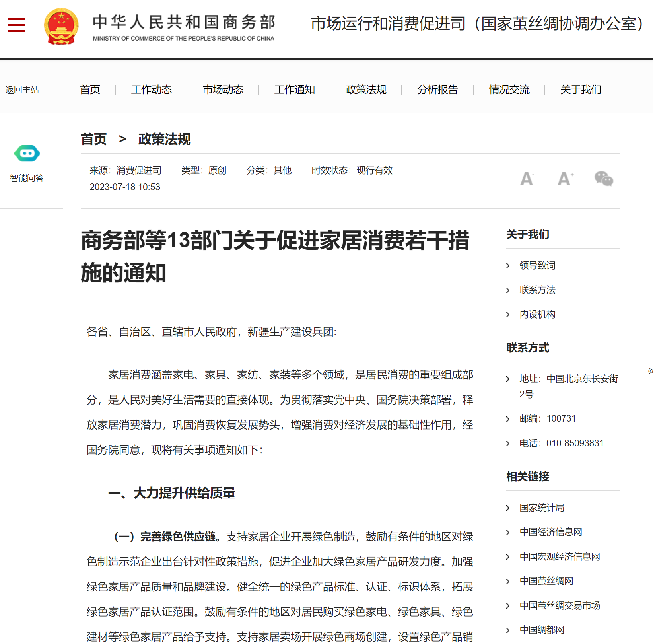Click the 内设机构 sidebar link

coord(537,314)
